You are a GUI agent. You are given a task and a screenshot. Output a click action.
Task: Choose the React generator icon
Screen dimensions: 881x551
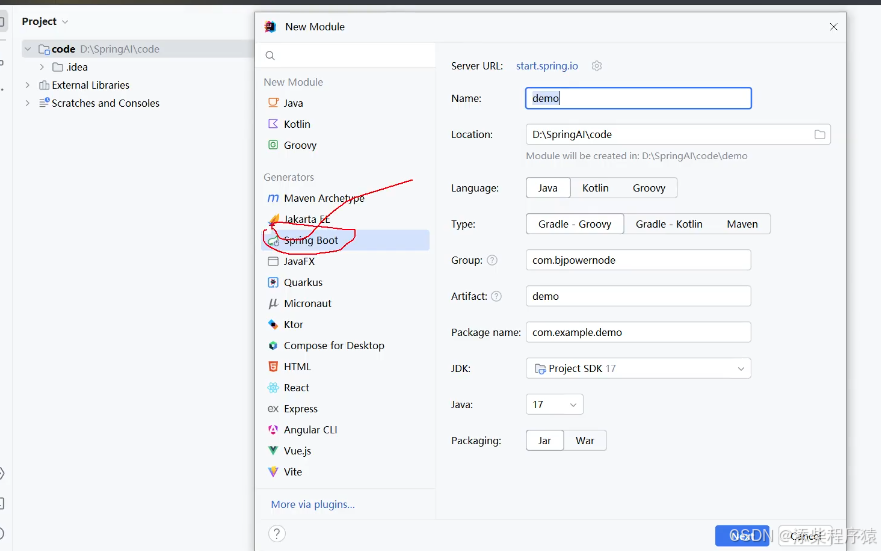pos(273,388)
